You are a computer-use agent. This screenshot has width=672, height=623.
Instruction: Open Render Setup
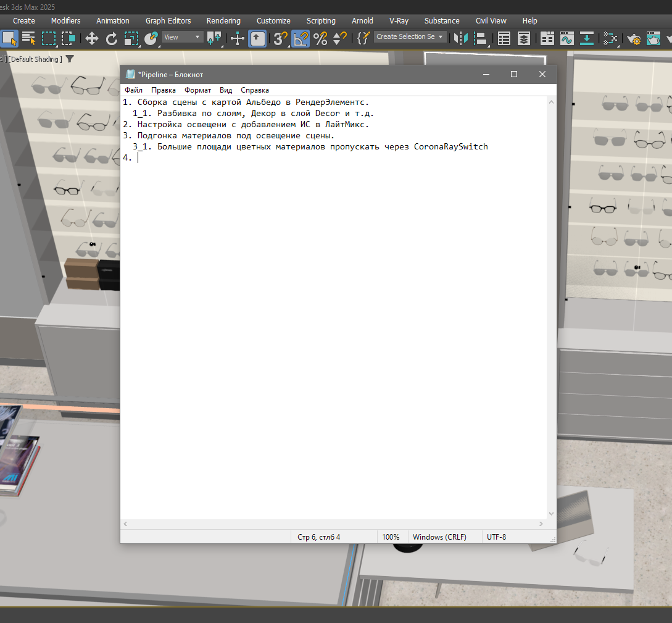tap(633, 38)
